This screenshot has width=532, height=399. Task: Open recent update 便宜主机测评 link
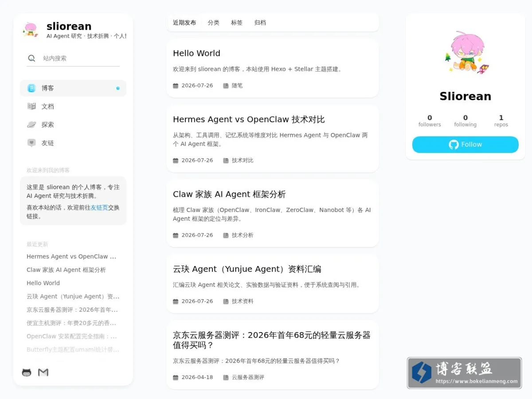pos(71,323)
